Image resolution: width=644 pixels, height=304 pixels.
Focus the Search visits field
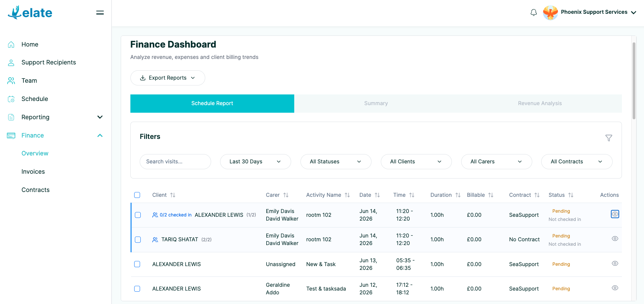(175, 162)
